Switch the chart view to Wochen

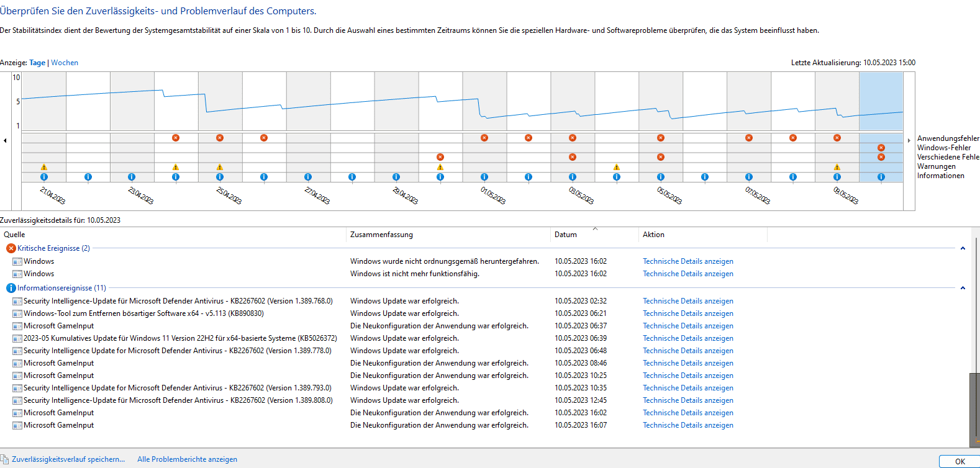click(x=65, y=63)
